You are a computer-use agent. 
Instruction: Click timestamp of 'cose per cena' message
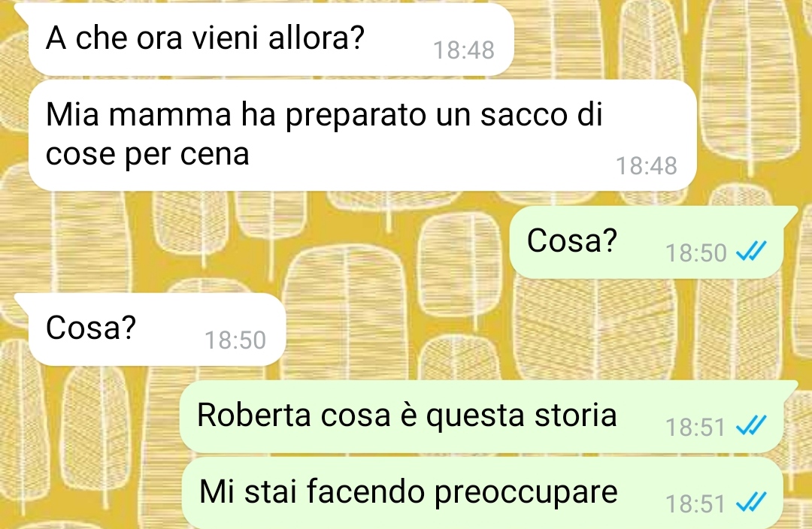coord(647,166)
